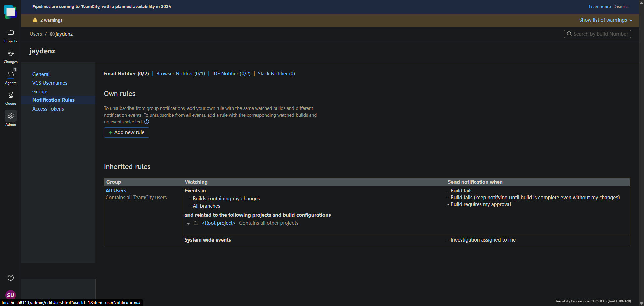Image resolution: width=644 pixels, height=306 pixels.
Task: Open Access Tokens section
Action: point(48,109)
